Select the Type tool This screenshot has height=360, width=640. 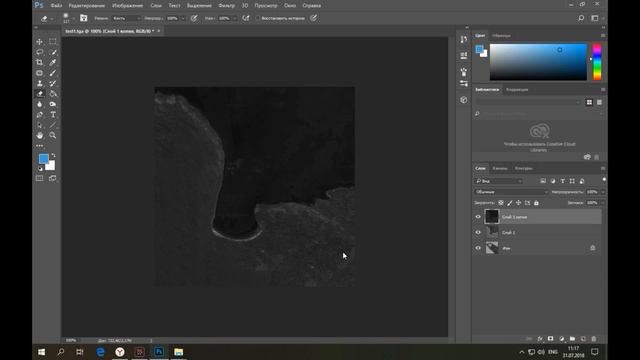(x=53, y=115)
